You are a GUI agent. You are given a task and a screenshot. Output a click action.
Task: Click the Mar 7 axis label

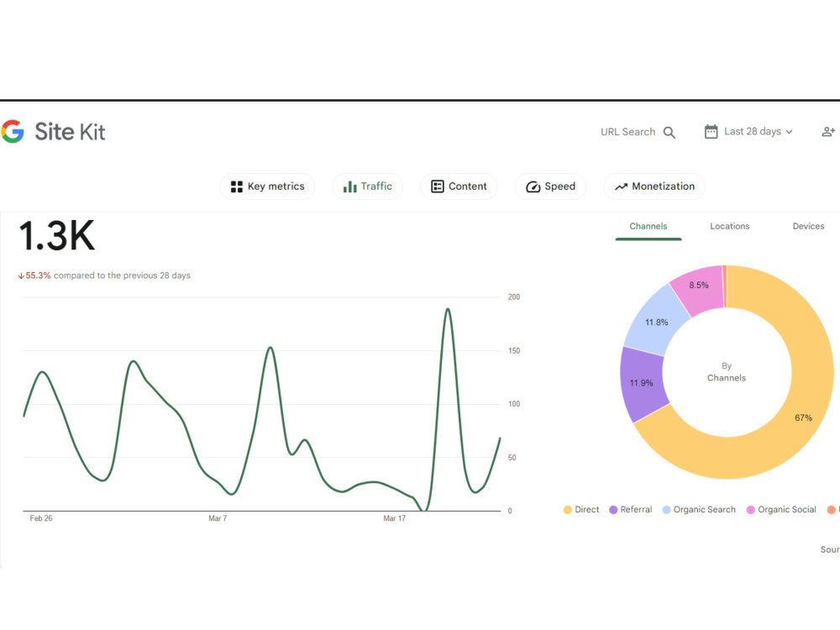(x=218, y=518)
